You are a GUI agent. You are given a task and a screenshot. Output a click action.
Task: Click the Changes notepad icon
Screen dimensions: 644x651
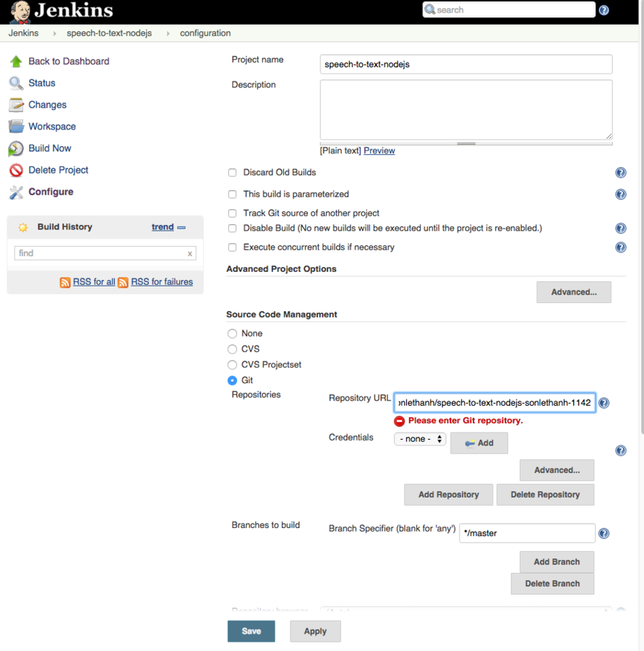click(16, 105)
